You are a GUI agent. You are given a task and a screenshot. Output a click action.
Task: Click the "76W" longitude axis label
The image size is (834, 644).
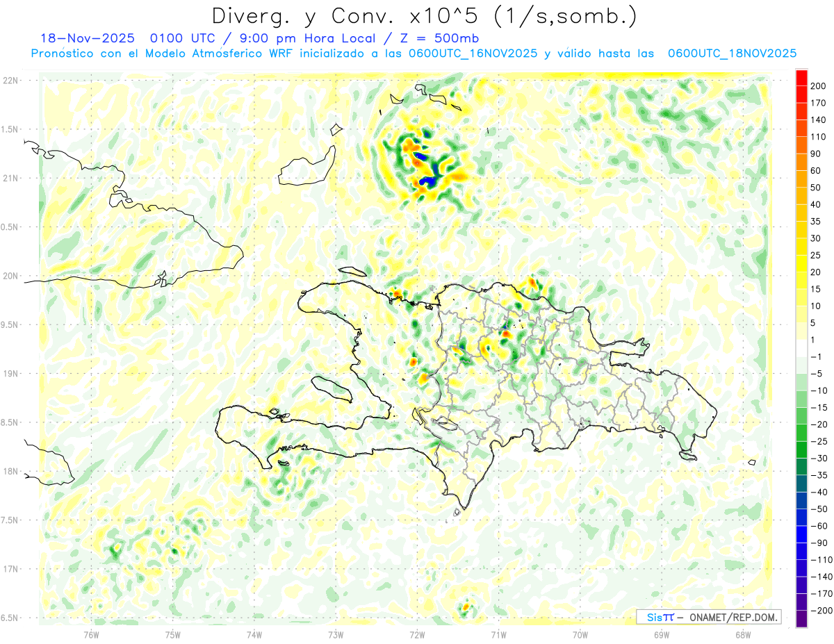pos(91,634)
